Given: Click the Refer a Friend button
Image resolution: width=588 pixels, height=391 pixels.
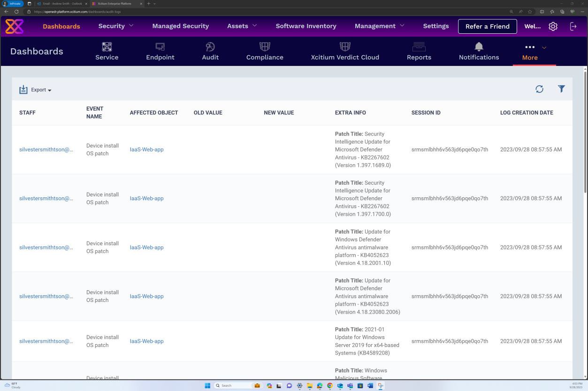Looking at the screenshot, I should click(x=487, y=26).
